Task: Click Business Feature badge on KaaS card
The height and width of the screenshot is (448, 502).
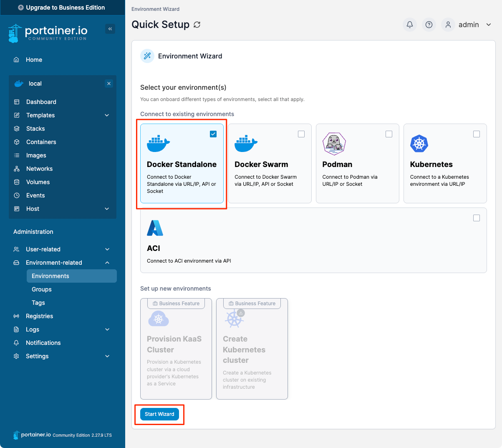Action: click(176, 304)
